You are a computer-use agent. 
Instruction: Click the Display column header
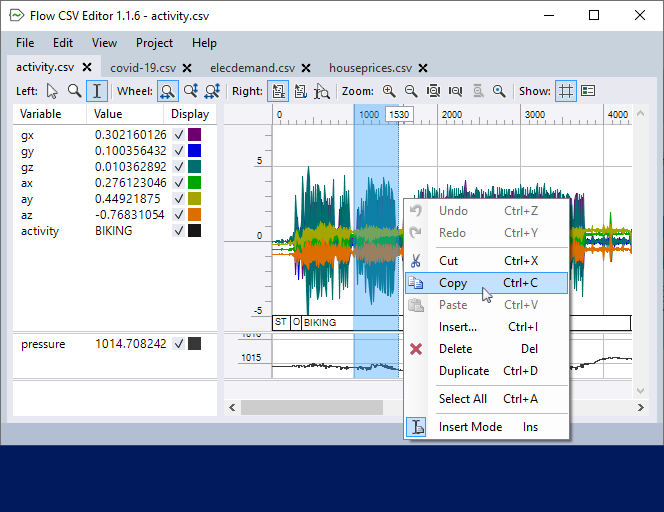tap(190, 114)
